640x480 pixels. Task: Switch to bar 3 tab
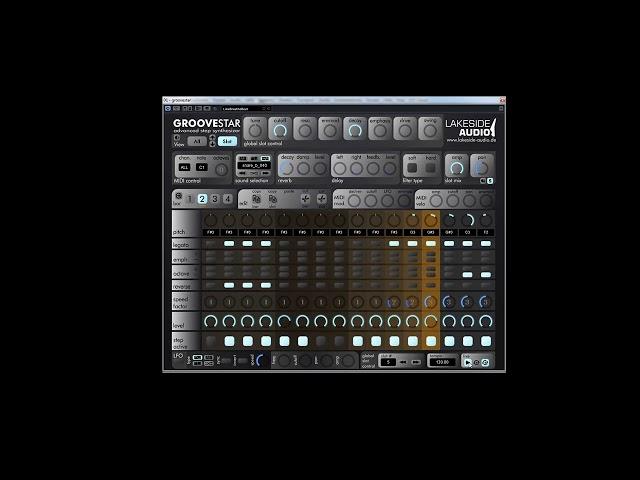click(x=215, y=199)
